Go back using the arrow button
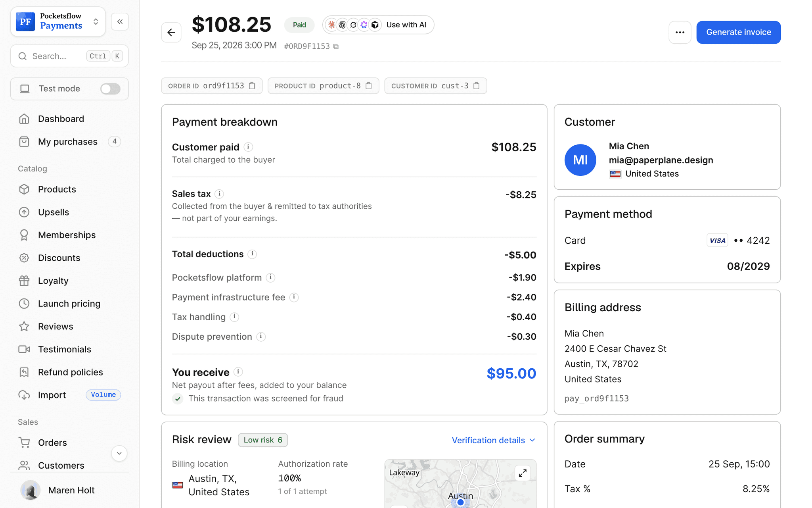 171,33
